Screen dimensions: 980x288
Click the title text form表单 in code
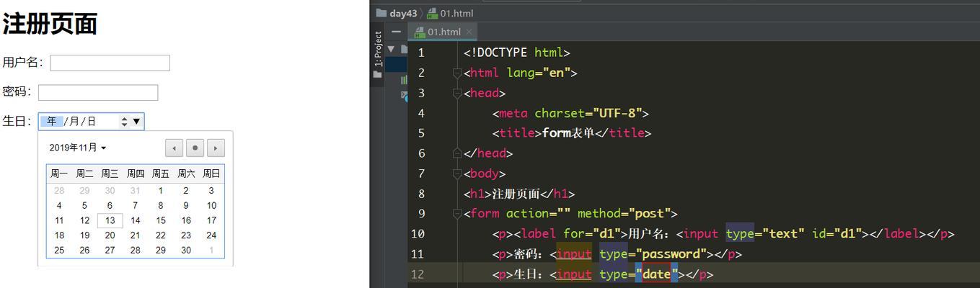click(x=568, y=133)
